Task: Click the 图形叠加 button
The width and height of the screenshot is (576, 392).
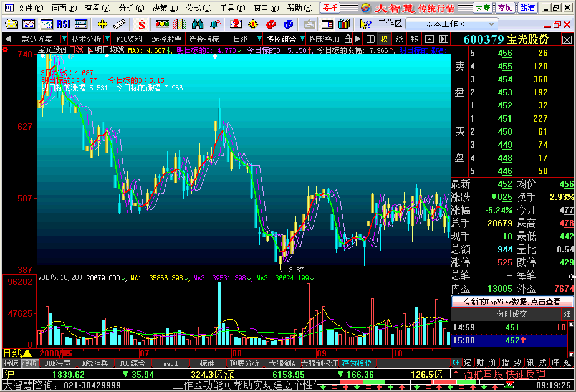Action: (x=325, y=39)
